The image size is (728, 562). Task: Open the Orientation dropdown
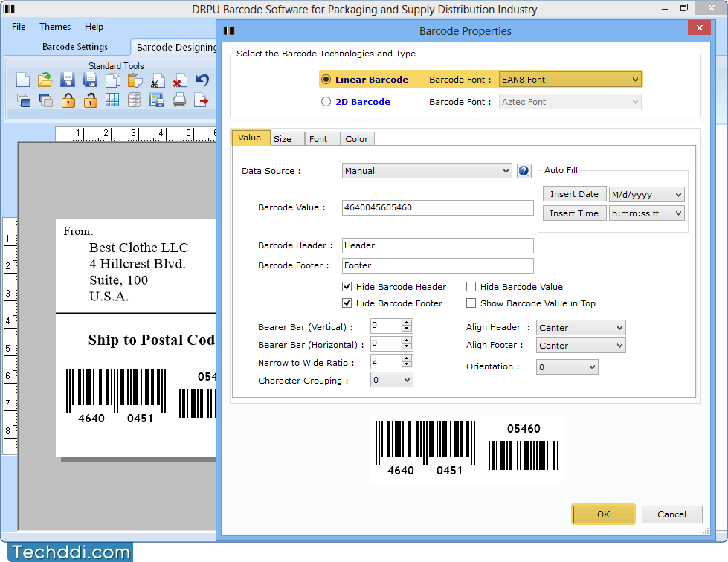pos(567,367)
